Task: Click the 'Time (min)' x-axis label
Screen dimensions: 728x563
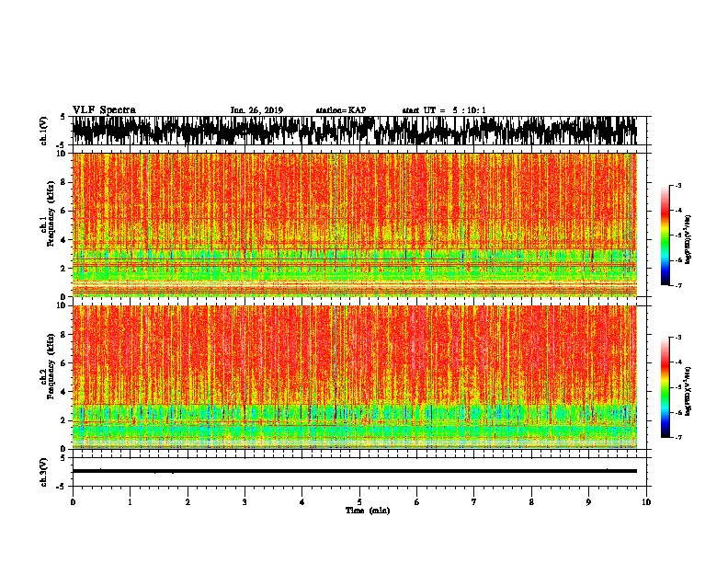Action: [368, 511]
